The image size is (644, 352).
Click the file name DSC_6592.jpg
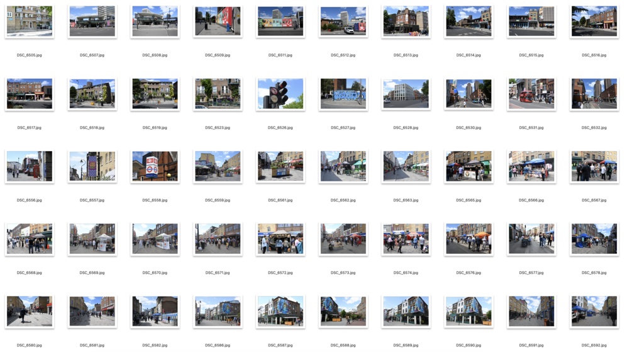click(x=594, y=346)
